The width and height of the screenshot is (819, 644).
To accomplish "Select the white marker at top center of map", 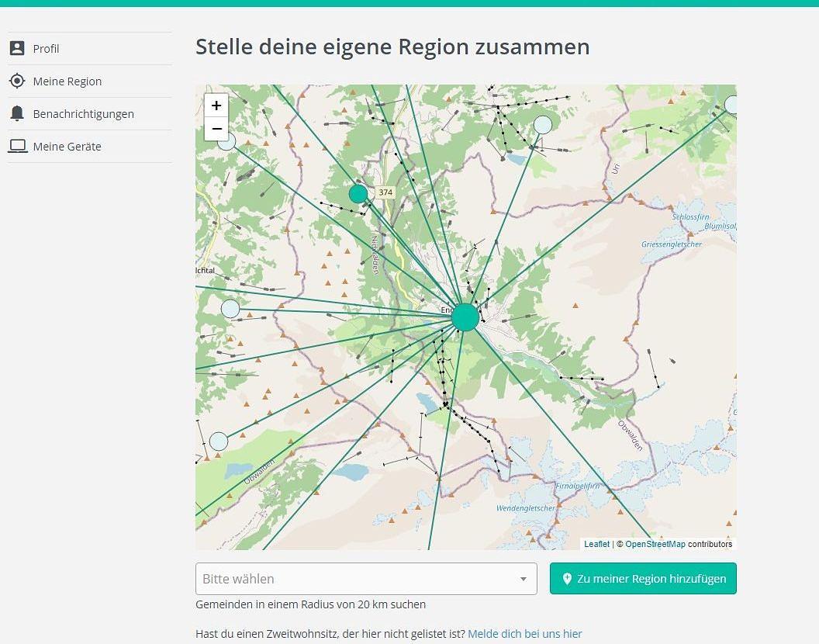I will pyautogui.click(x=543, y=125).
